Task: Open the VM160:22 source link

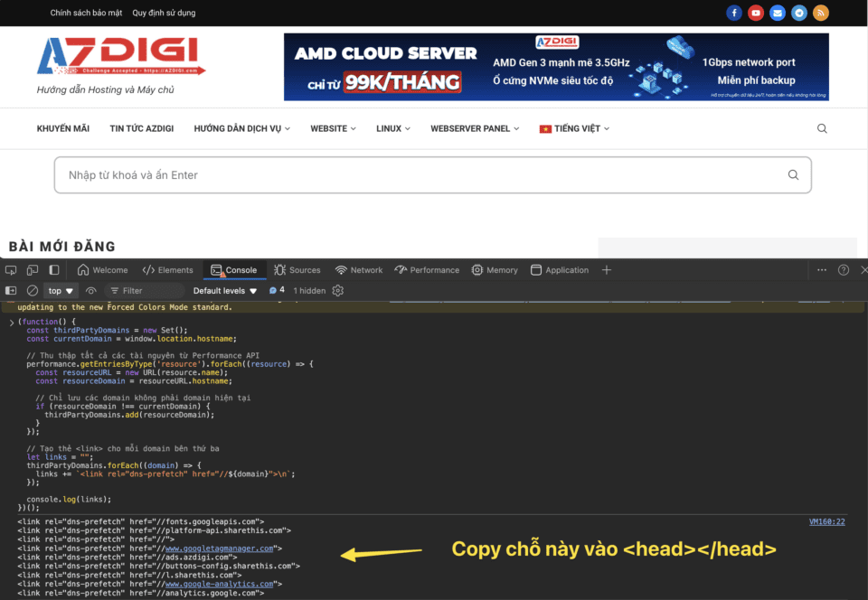Action: point(826,521)
